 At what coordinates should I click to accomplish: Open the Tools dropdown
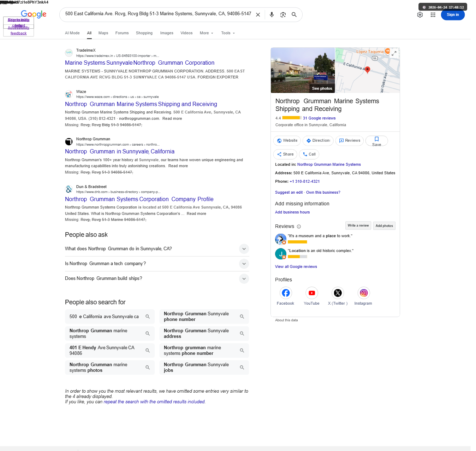[228, 33]
